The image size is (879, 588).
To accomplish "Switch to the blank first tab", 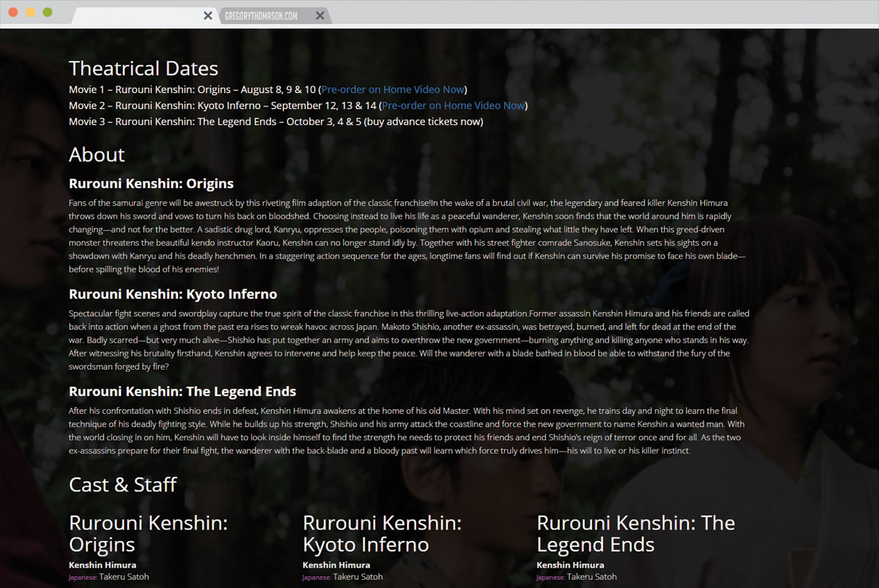I will 143,15.
